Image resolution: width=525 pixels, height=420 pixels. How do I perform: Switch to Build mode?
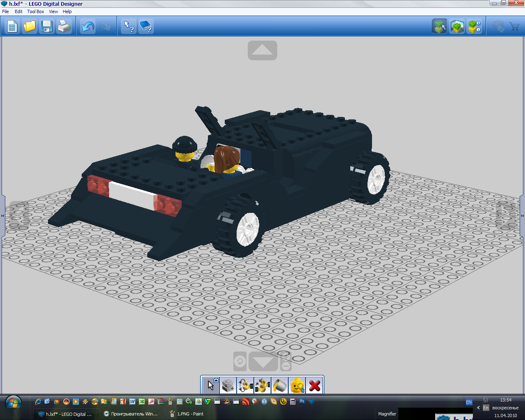440,27
